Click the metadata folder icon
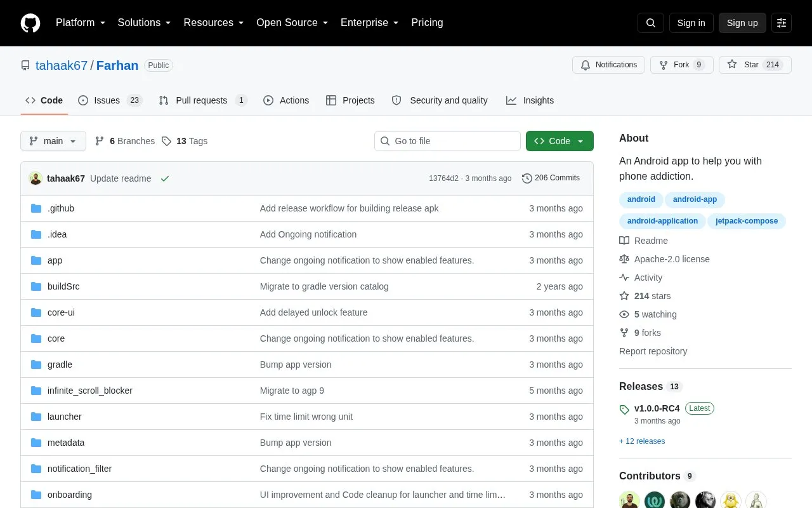 [36, 443]
